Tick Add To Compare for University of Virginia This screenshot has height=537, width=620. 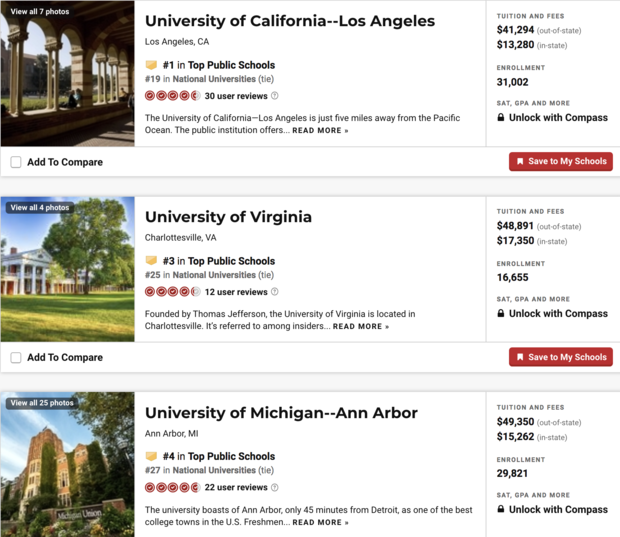coord(16,357)
